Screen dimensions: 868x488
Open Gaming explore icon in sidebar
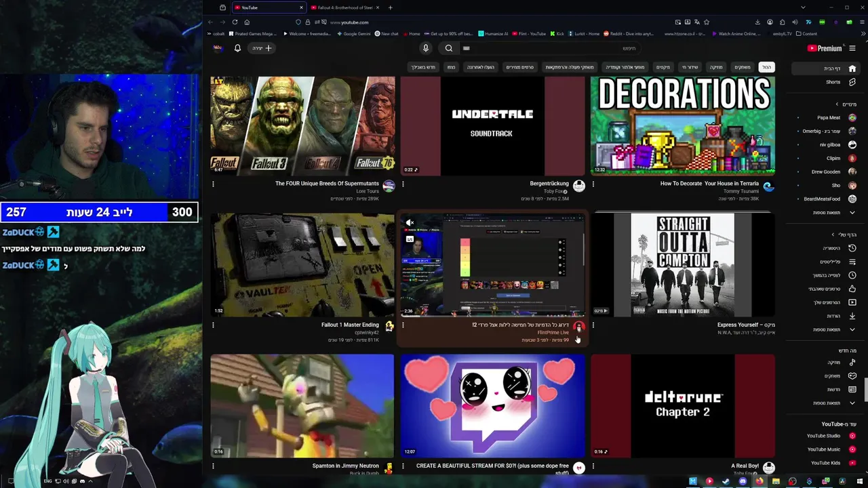[x=852, y=375]
